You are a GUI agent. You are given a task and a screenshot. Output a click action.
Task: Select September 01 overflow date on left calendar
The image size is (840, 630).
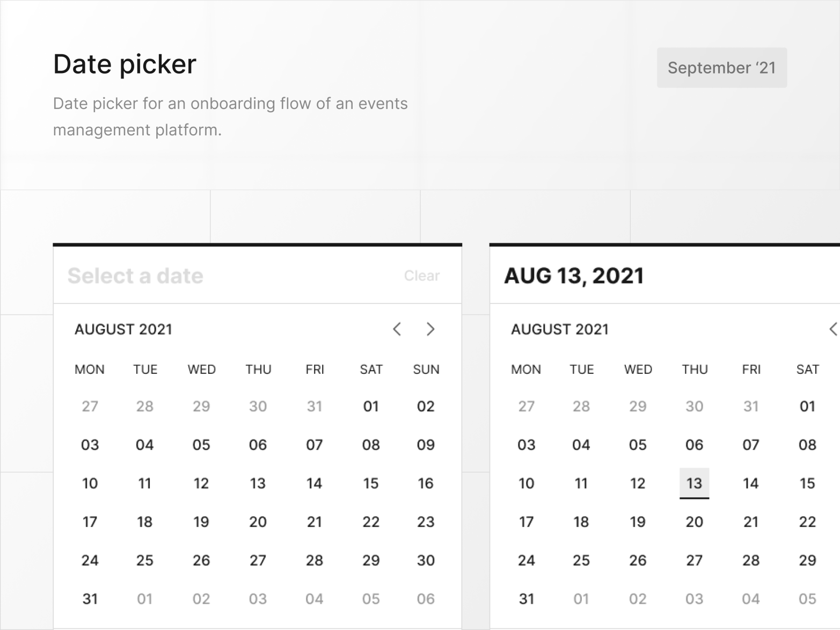(144, 598)
